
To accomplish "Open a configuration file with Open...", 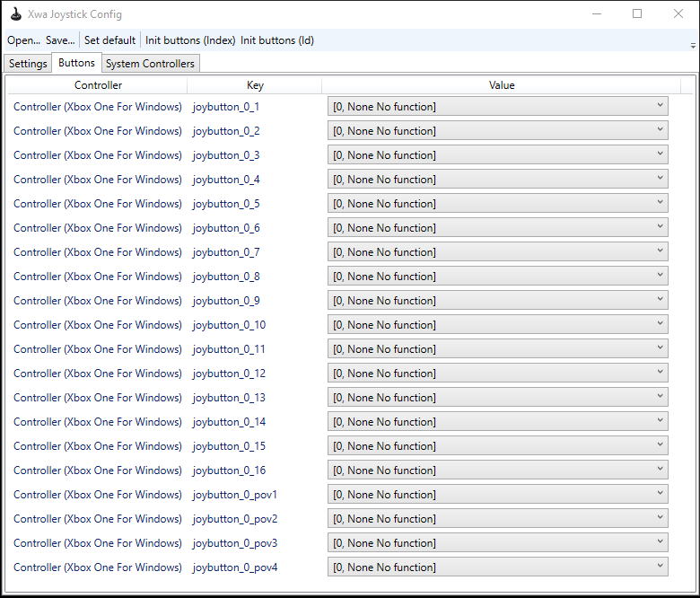I will 23,40.
